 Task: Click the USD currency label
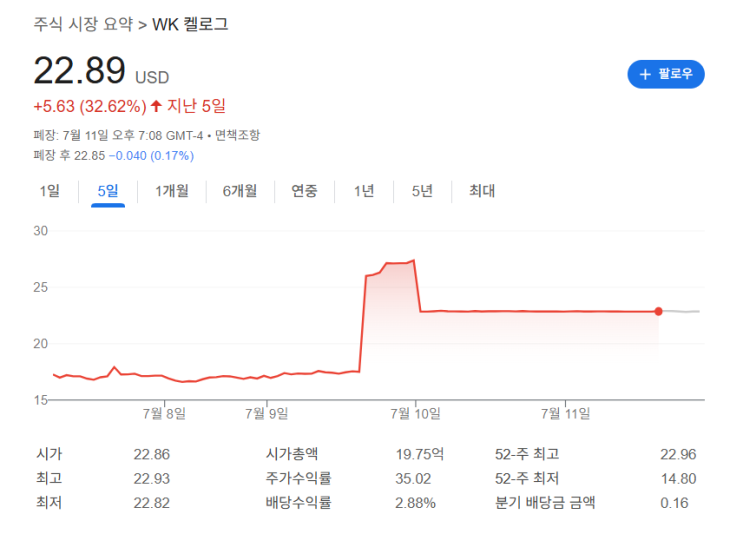click(152, 77)
